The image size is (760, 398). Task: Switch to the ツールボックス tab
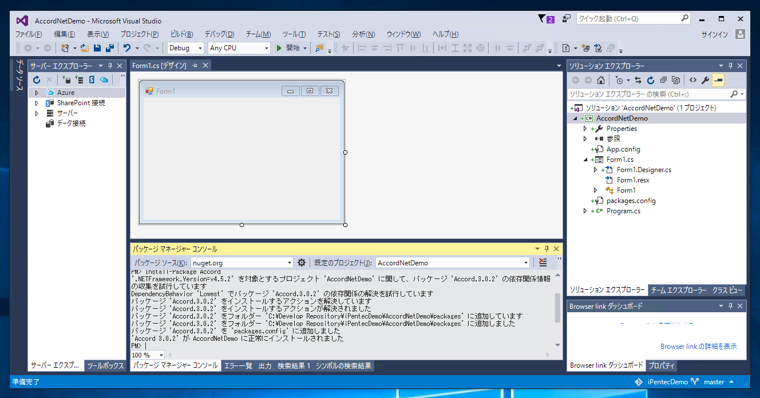coord(105,366)
